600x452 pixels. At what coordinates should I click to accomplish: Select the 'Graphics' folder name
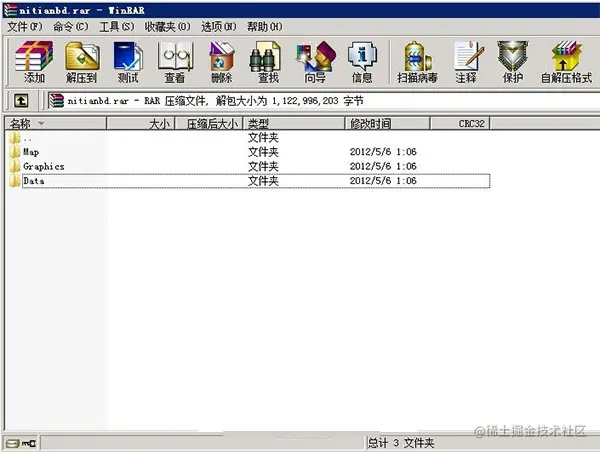tap(44, 167)
